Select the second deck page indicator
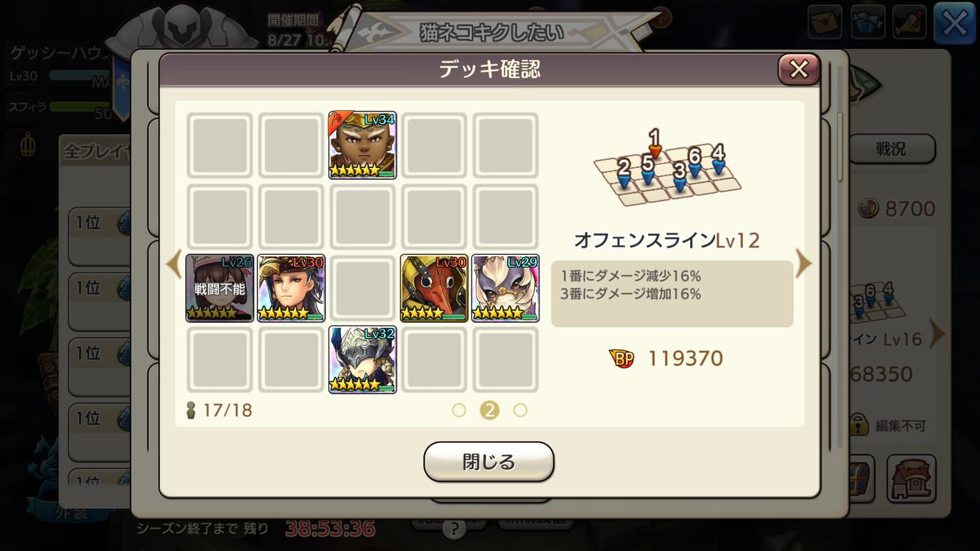This screenshot has width=980, height=551. click(489, 410)
